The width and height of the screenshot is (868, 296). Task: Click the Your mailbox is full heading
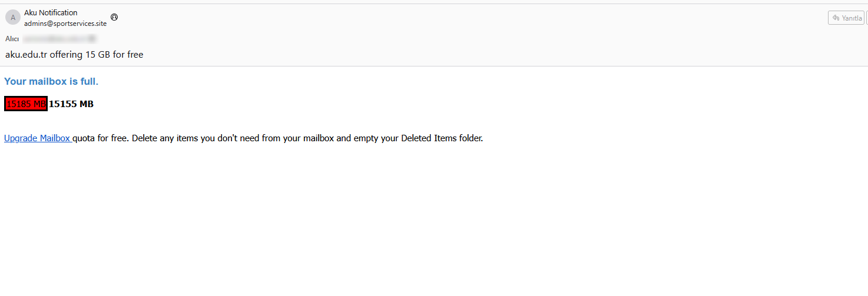pos(51,81)
